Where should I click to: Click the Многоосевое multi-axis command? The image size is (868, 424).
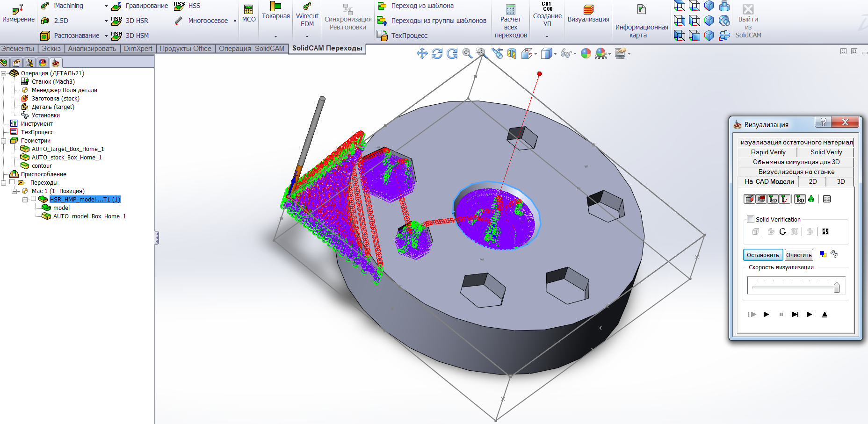pyautogui.click(x=202, y=21)
